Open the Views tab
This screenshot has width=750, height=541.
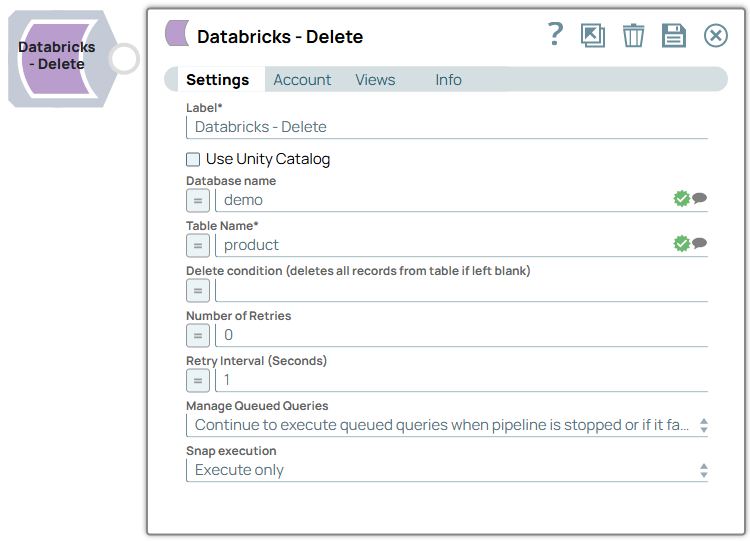(x=375, y=80)
